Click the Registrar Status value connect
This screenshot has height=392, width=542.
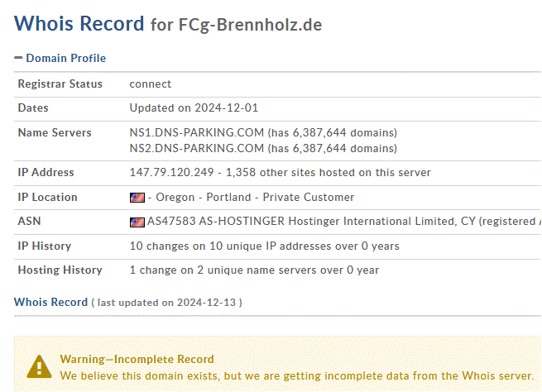coord(151,84)
